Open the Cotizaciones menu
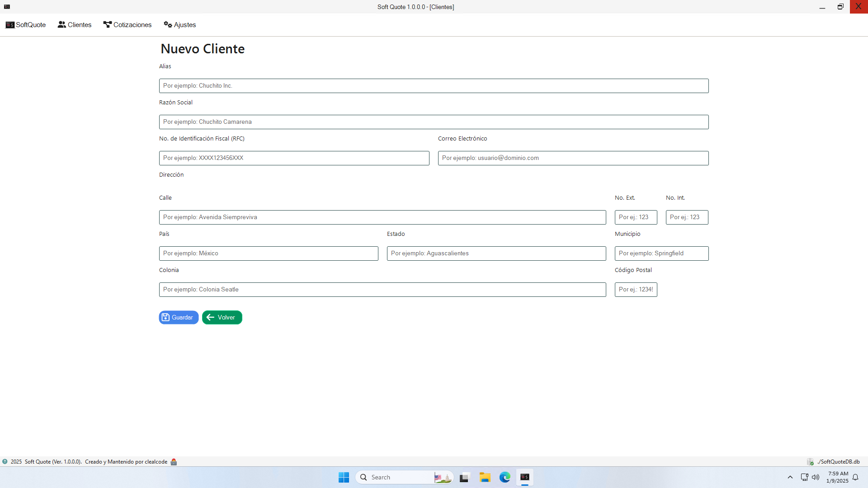868x488 pixels. [x=127, y=25]
